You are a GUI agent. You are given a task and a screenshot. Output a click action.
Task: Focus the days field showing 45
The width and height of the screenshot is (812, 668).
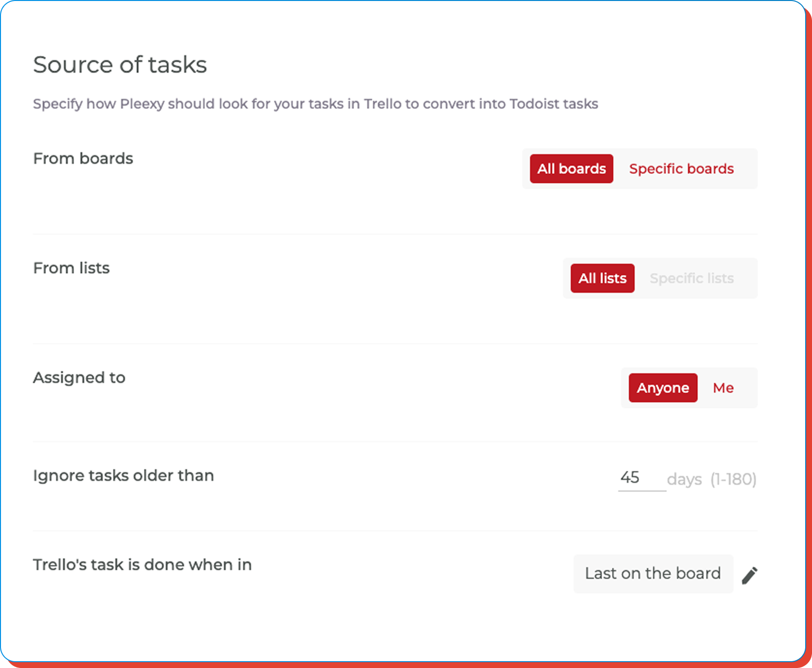point(642,478)
